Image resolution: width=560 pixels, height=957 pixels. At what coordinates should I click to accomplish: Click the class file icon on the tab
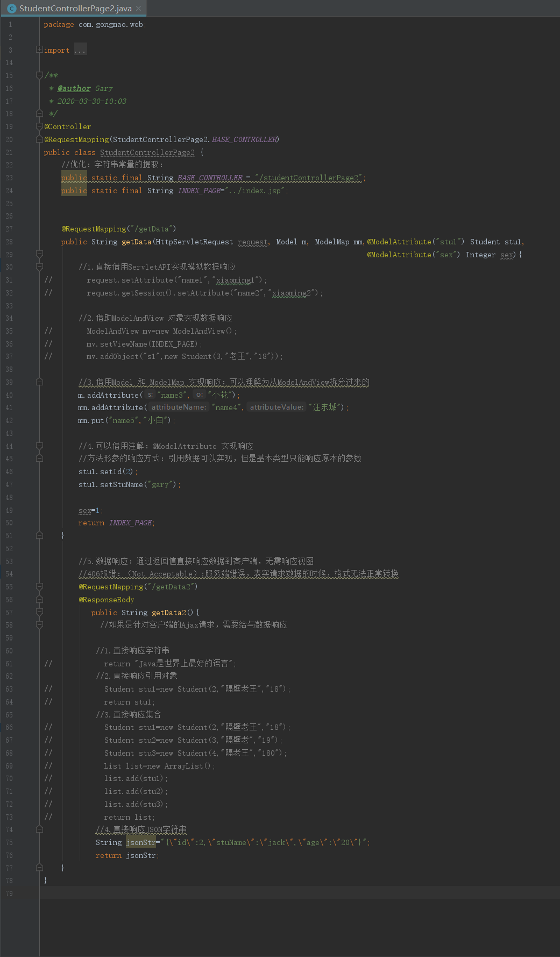pos(12,9)
